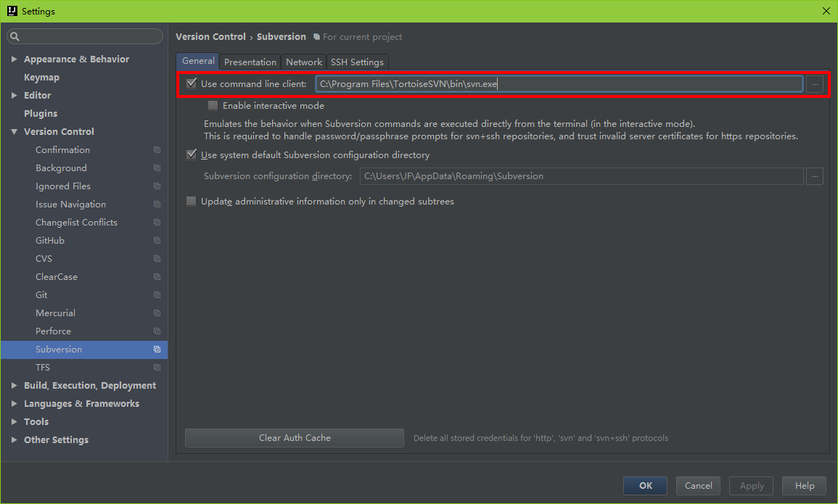Toggle Update administrative information only in changed subtrees

click(192, 202)
